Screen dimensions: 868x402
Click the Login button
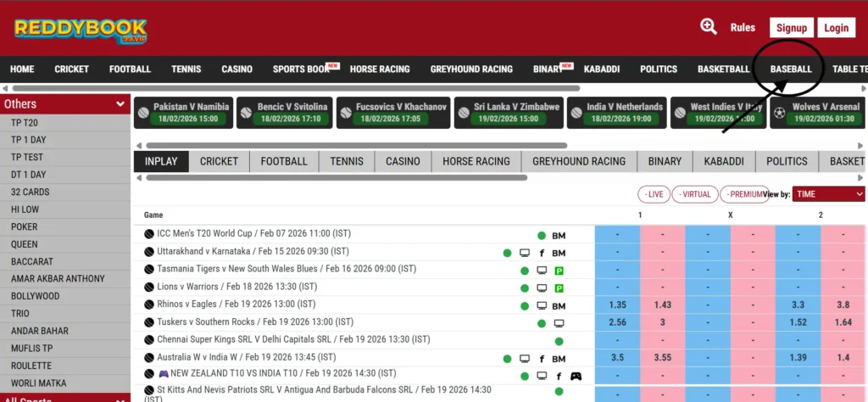[x=837, y=28]
